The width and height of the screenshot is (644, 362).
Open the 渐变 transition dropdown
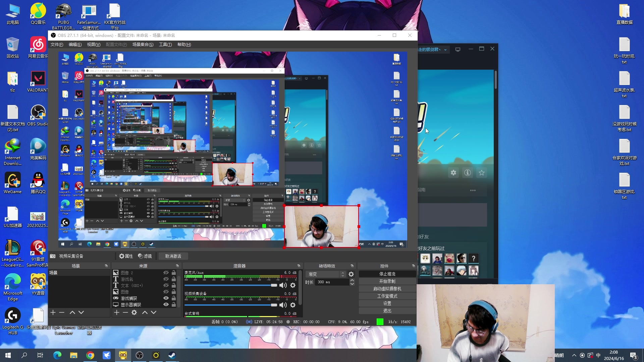coord(326,274)
